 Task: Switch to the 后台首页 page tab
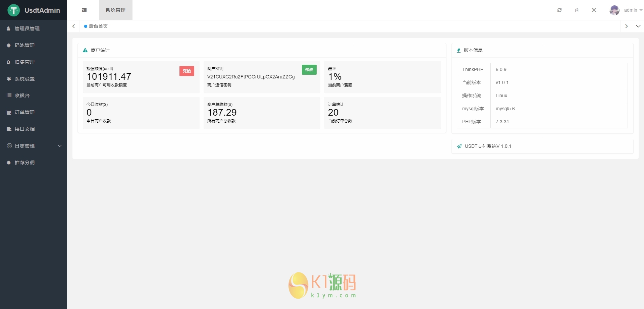coord(96,26)
